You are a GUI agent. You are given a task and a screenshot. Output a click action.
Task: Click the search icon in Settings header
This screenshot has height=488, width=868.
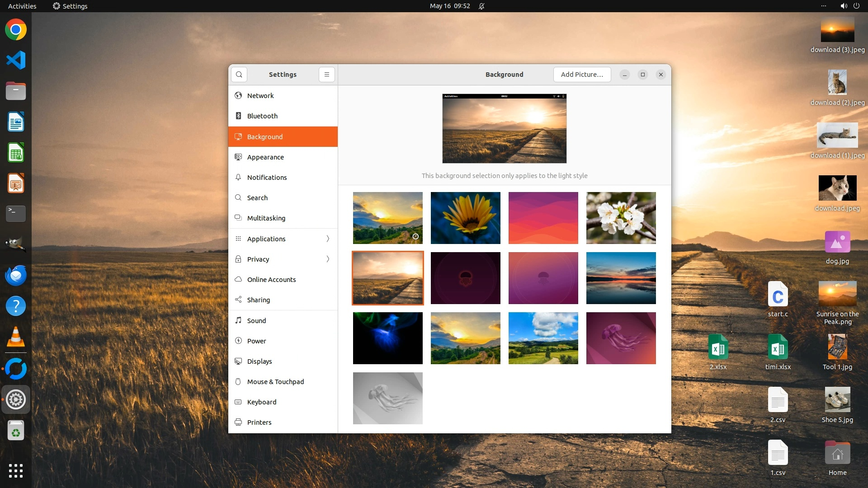239,75
